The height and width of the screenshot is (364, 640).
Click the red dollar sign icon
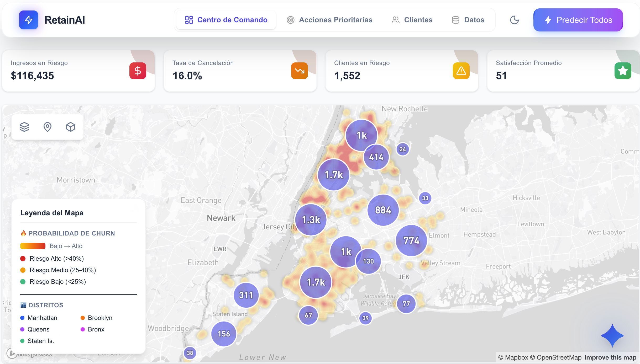click(138, 71)
